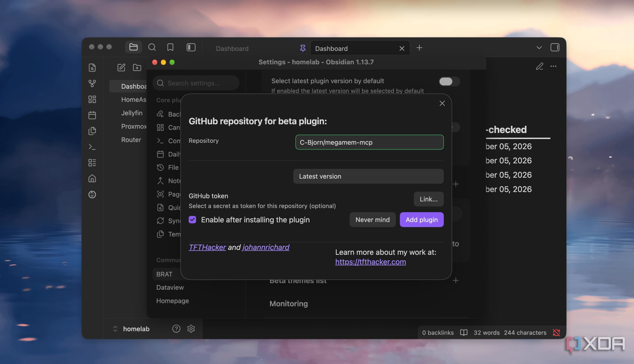The height and width of the screenshot is (364, 634).
Task: Toggle reading view book icon in status bar
Action: [x=464, y=333]
